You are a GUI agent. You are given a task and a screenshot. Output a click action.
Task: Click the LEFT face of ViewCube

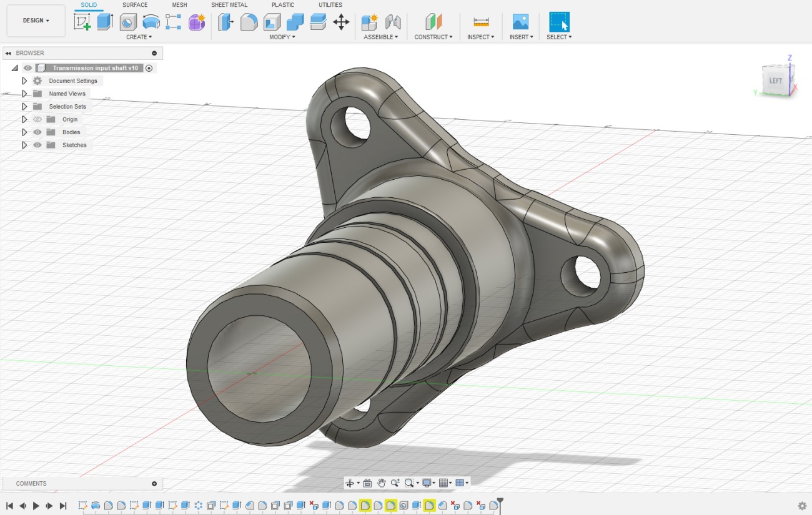(x=775, y=81)
